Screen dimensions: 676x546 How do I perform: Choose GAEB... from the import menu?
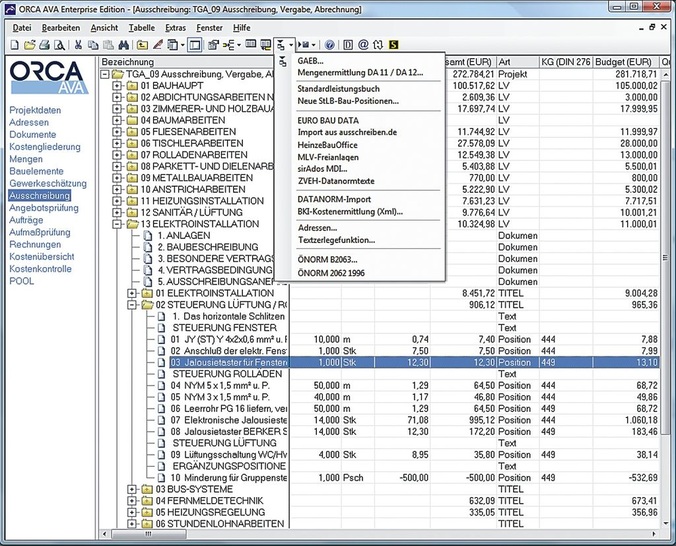click(x=310, y=61)
